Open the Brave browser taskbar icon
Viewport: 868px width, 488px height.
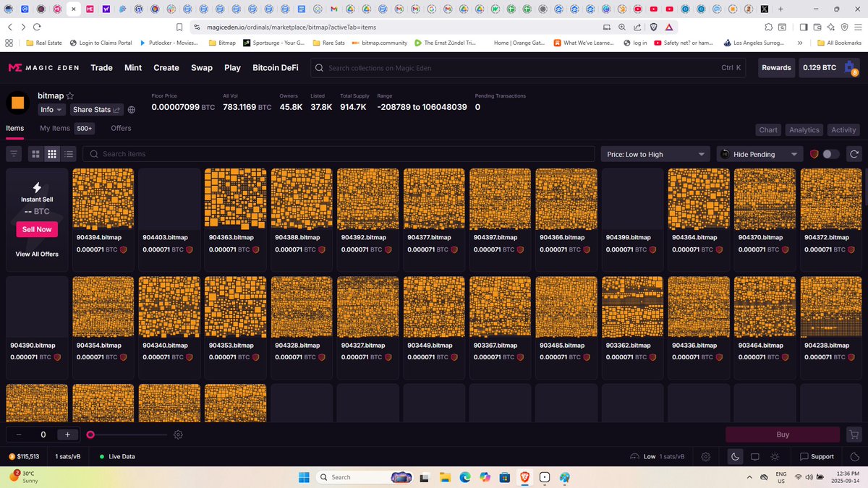524,477
